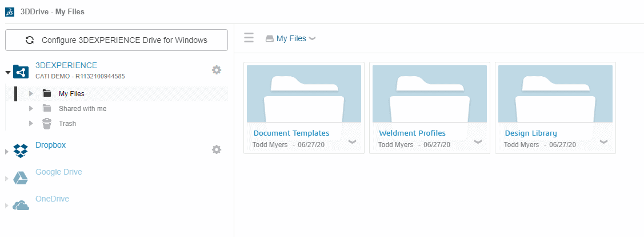The image size is (644, 237).
Task: Click Configure 3DEXPERIENCE Drive for Windows button
Action: pyautogui.click(x=116, y=40)
